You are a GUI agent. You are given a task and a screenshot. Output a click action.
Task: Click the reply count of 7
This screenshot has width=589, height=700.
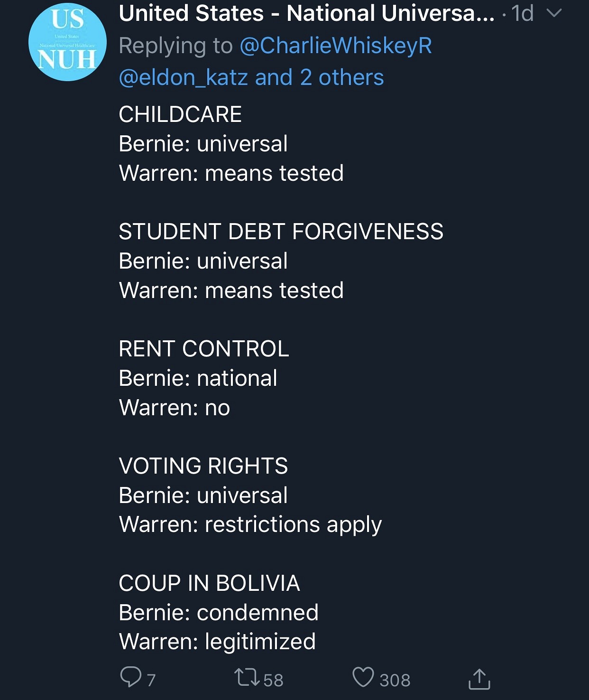pyautogui.click(x=151, y=680)
